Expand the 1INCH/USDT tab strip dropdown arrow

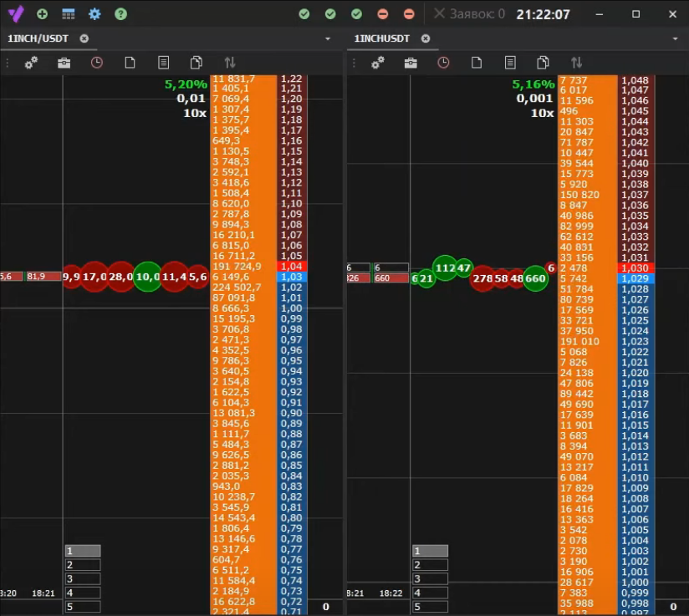(x=328, y=39)
